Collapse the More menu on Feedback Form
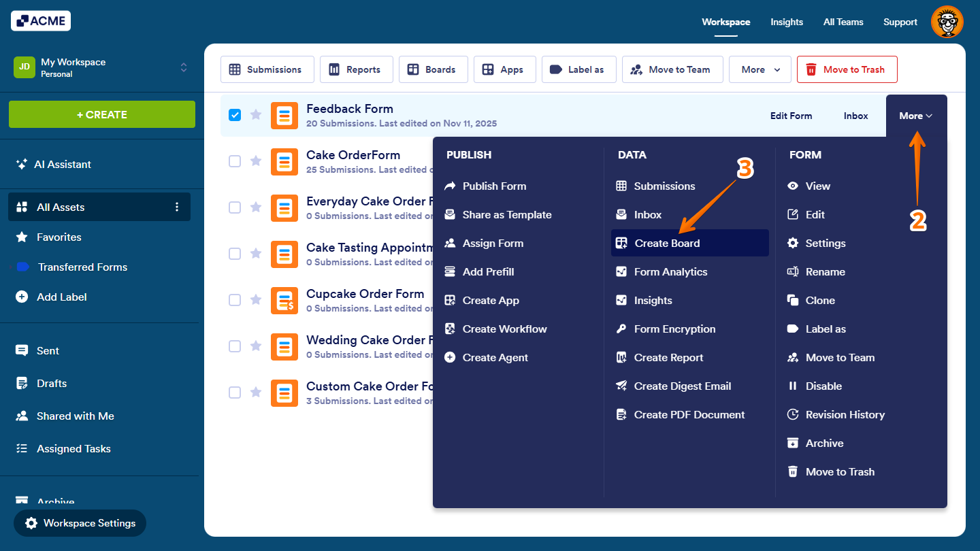 [x=915, y=116]
